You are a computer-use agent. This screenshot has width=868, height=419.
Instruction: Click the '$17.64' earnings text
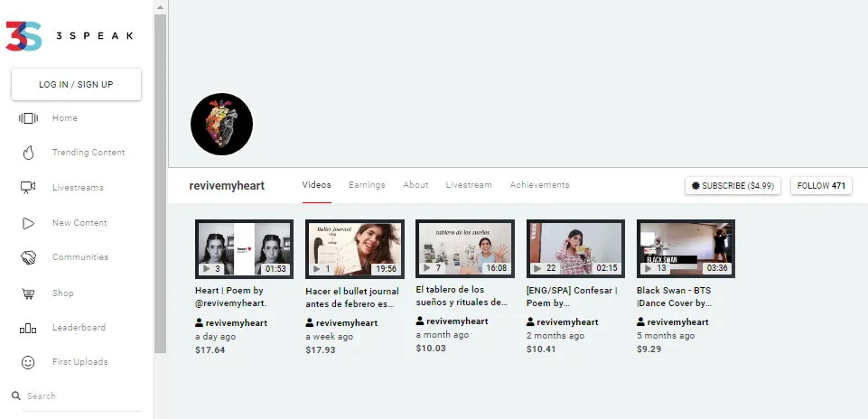[x=210, y=349]
